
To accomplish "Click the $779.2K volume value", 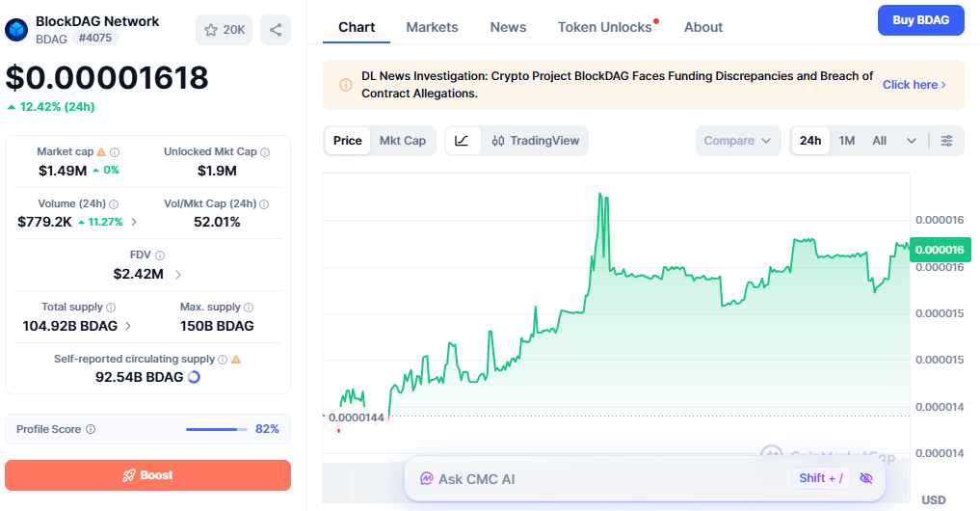I will (44, 222).
